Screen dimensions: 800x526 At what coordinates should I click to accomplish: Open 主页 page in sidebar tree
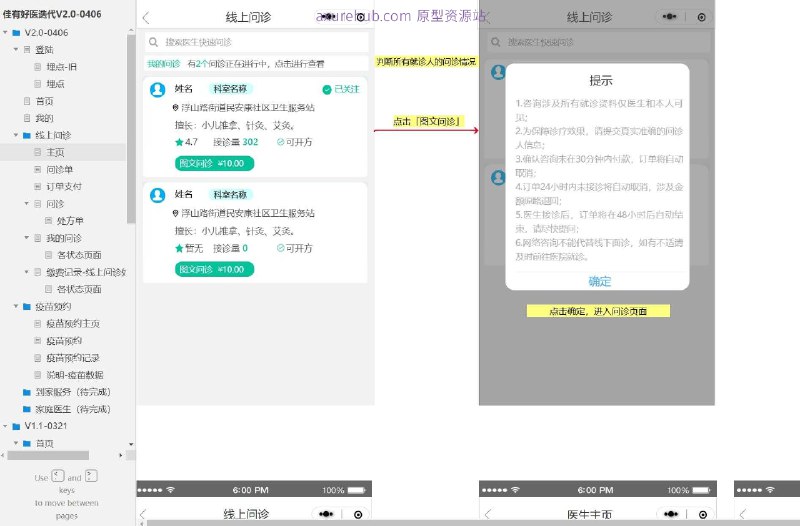point(55,152)
